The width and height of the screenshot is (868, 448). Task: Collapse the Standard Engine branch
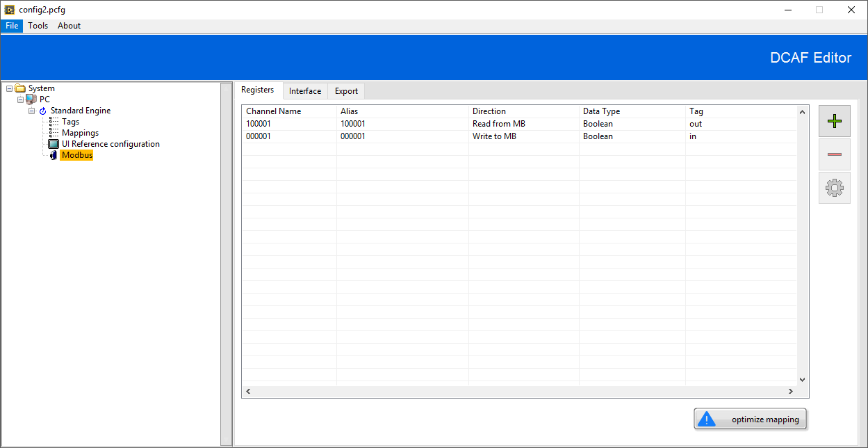pyautogui.click(x=31, y=110)
